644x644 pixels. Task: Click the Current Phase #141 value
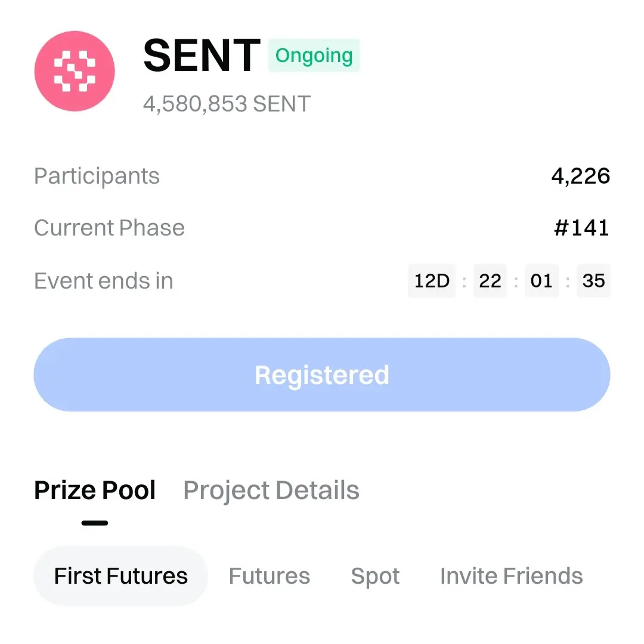[581, 228]
